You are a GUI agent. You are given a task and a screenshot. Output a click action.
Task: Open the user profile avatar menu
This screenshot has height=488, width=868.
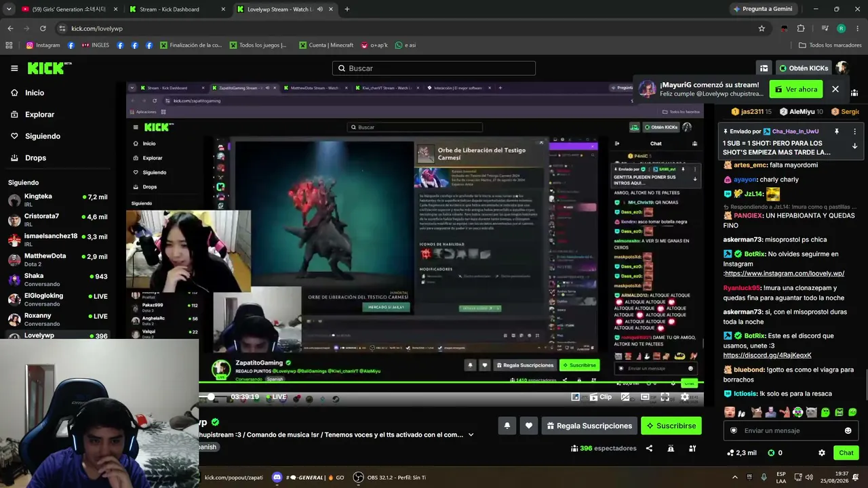tap(842, 68)
